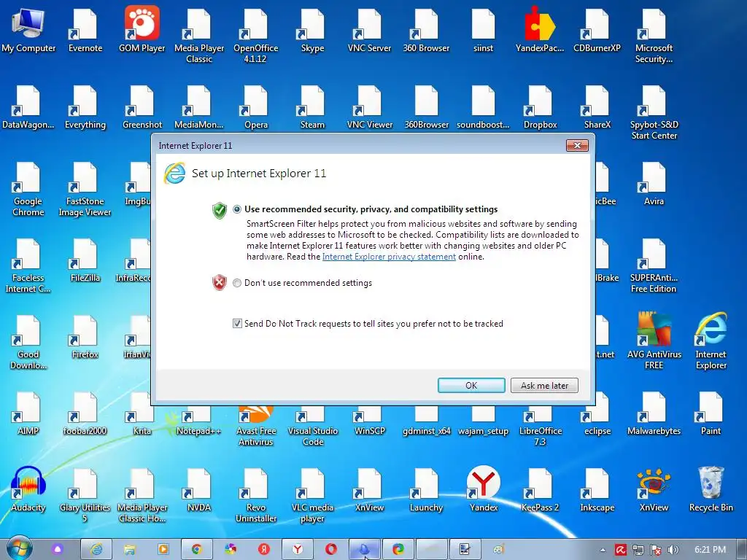Select Don't use recommended settings option
747x560 pixels.
coord(237,283)
